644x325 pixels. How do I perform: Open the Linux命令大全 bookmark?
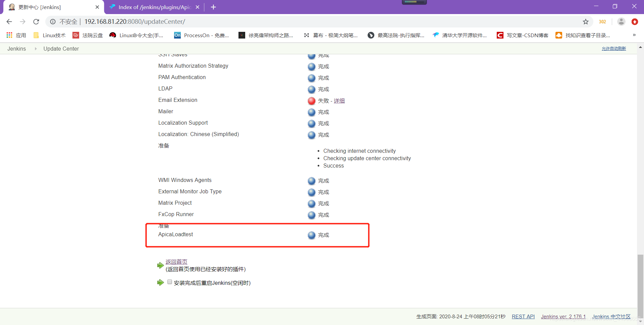pos(137,35)
